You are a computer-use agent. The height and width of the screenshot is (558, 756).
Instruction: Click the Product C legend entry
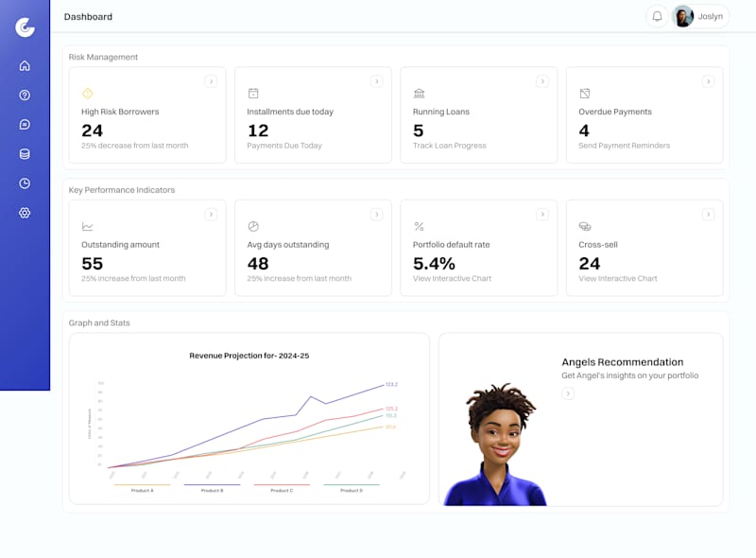(x=282, y=488)
